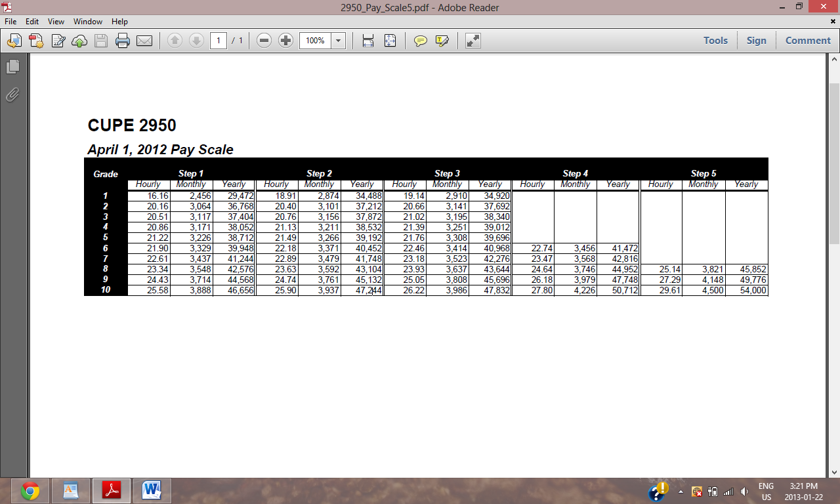This screenshot has width=840, height=504.
Task: Click the hourly value 16.16
Action: pos(158,196)
